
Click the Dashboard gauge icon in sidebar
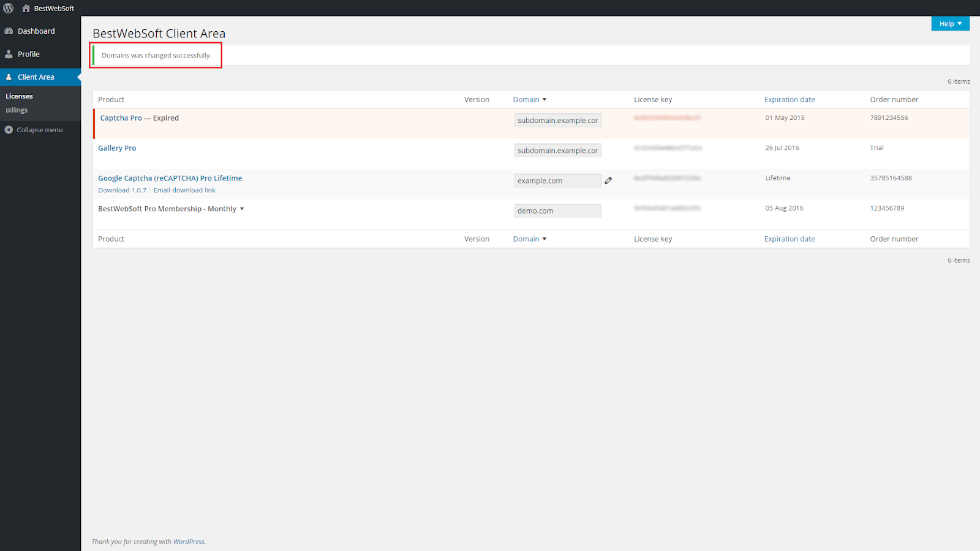(9, 31)
